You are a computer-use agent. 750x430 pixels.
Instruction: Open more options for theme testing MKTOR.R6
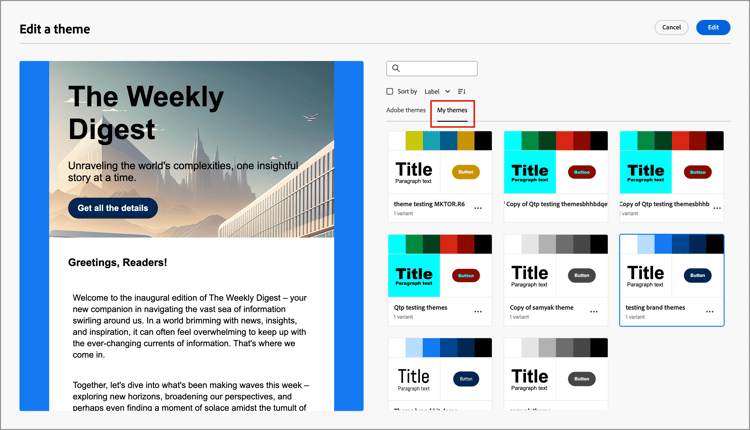(478, 208)
